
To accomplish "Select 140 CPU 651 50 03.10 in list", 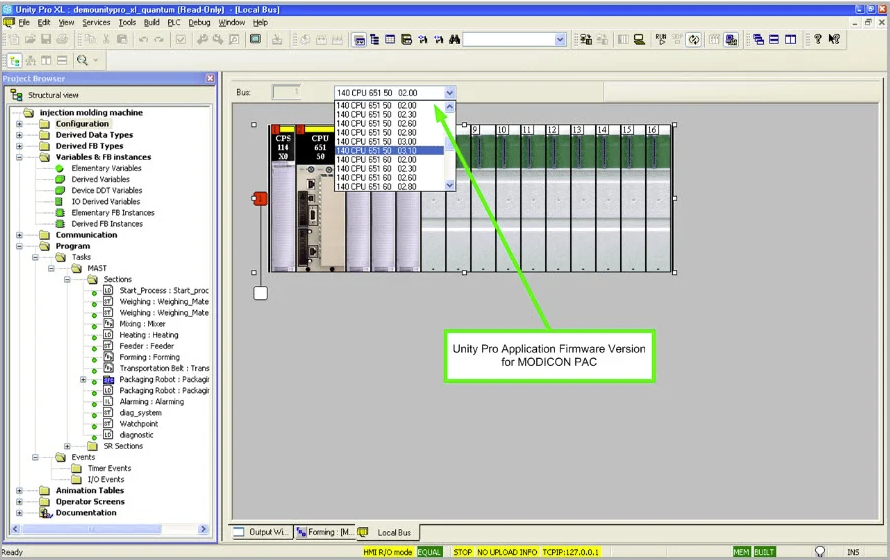I will 389,150.
